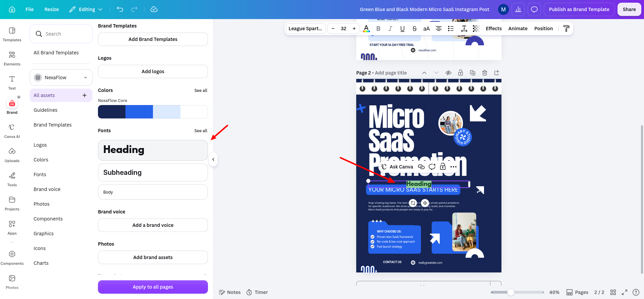This screenshot has height=299, width=644.
Task: Open the Editing mode dropdown
Action: 86,9
